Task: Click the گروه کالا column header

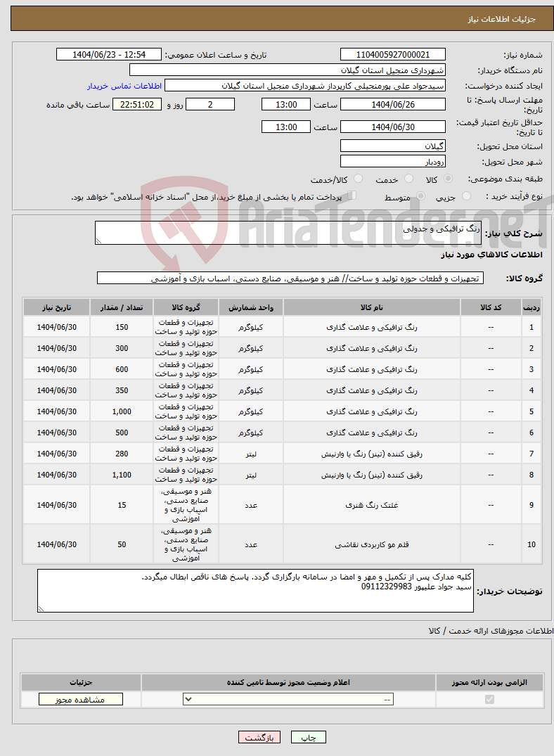Action: [186, 307]
